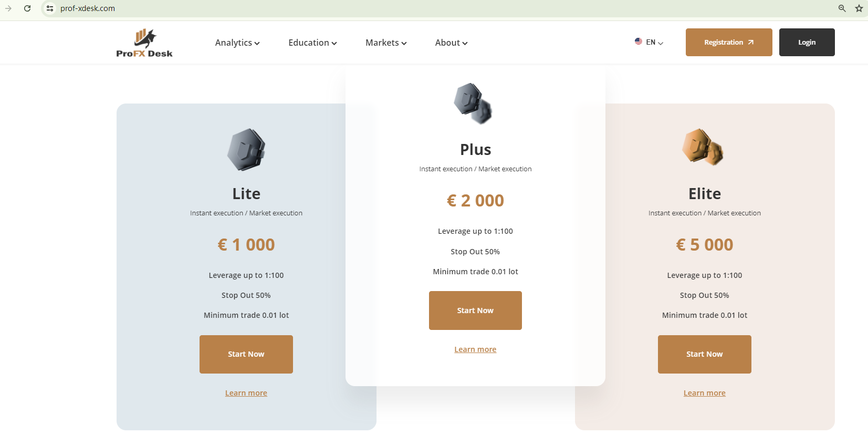This screenshot has width=868, height=445.
Task: Click the Lite plan hexagon icon
Action: coord(246,150)
